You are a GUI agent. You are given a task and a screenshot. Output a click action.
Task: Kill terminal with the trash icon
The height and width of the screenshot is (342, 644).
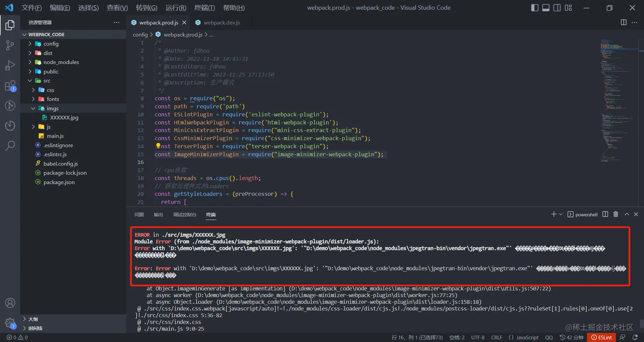click(x=616, y=214)
